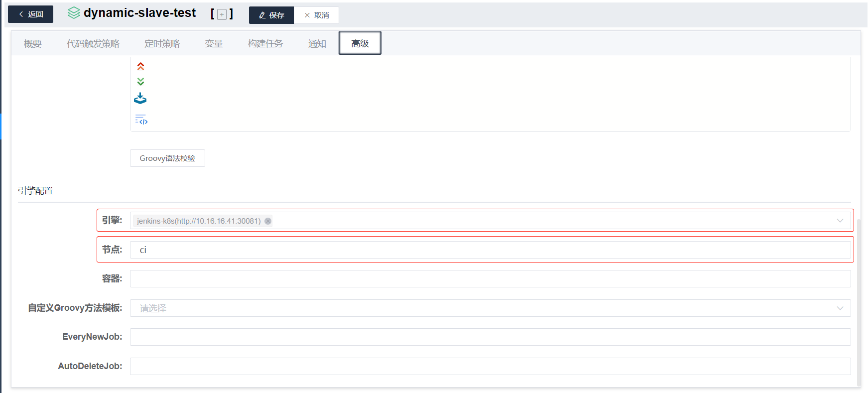Open the 代码触发策略 tab

(93, 44)
